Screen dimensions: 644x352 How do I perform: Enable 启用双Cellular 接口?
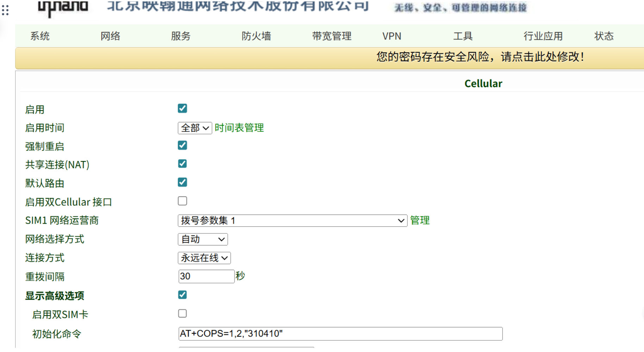[182, 200]
